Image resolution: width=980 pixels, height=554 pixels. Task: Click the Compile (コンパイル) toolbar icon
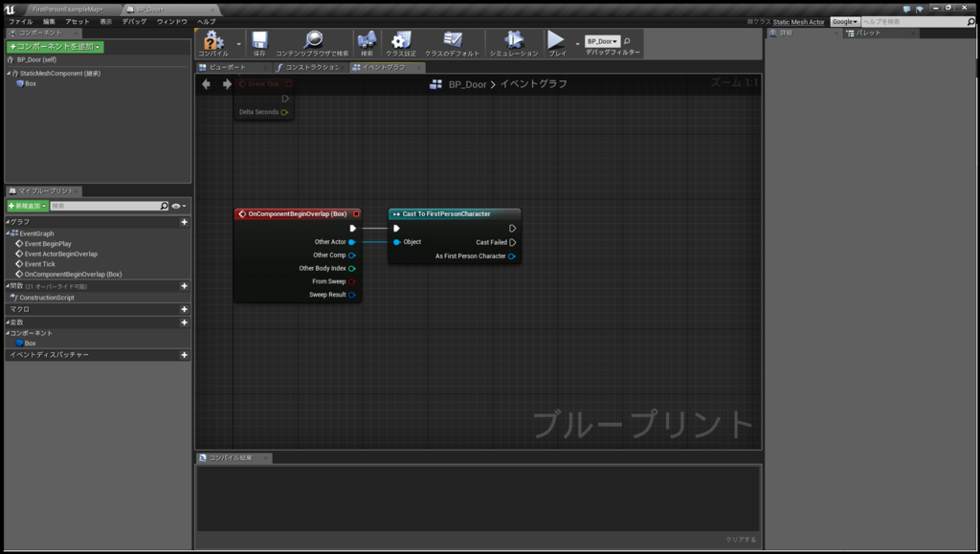coord(213,41)
